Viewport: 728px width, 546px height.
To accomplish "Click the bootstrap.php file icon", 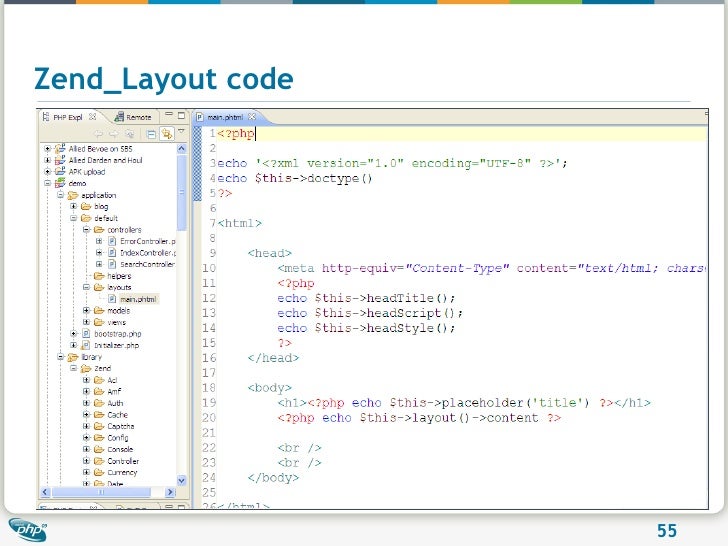I will coord(86,333).
